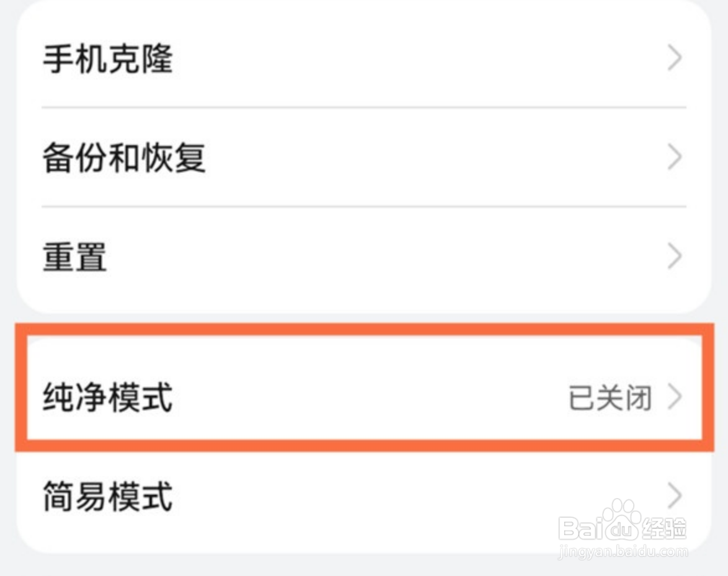Click the Baidu paw print logo

point(622,520)
